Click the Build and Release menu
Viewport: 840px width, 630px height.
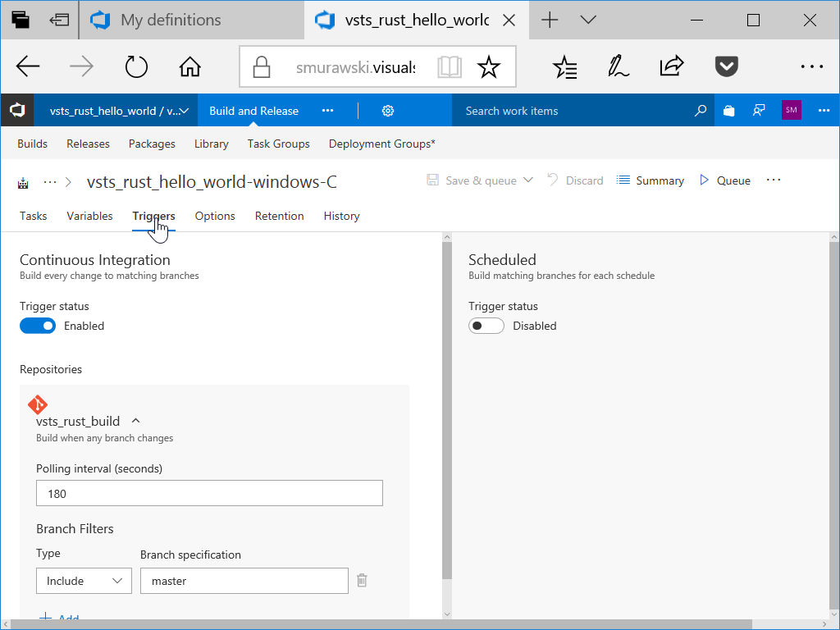[x=254, y=111]
